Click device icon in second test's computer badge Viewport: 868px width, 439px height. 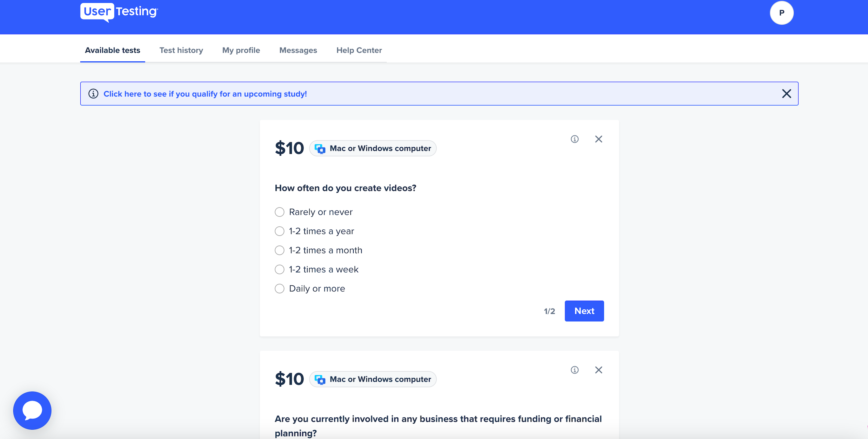(x=320, y=379)
